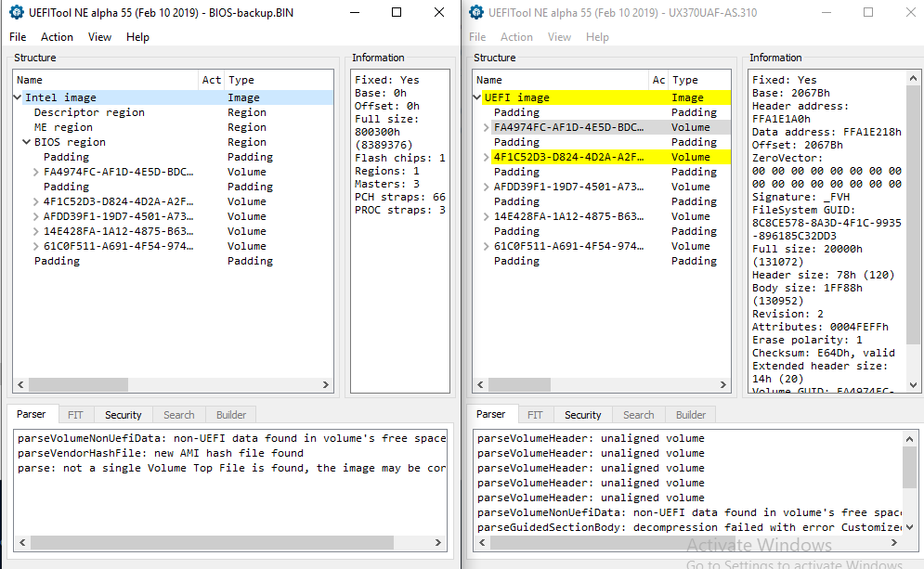
Task: Click 'Signature: _FVH' in Information panel
Action: (800, 197)
